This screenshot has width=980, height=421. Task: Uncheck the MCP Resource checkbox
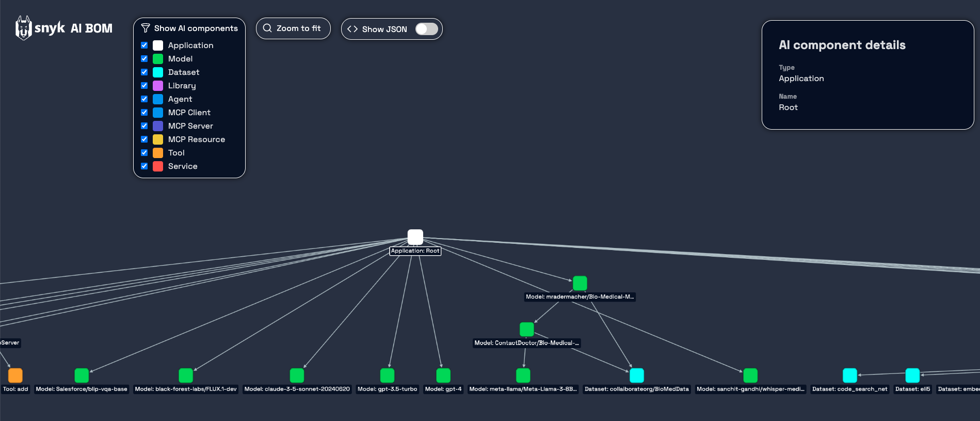144,139
